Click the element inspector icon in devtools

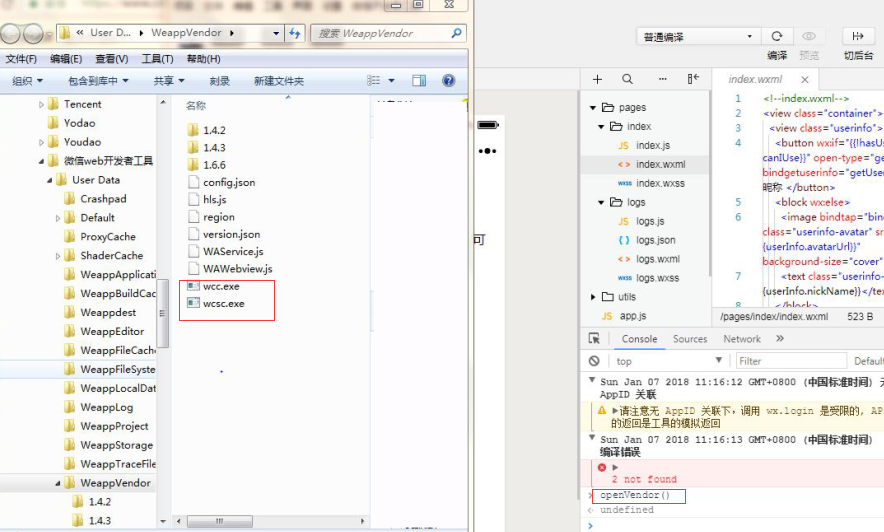pyautogui.click(x=594, y=338)
